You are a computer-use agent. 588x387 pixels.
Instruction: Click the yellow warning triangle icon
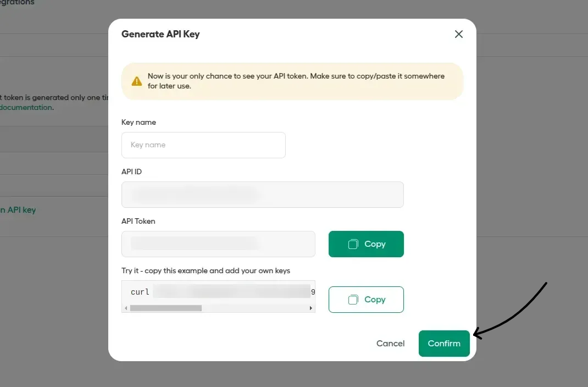pos(136,80)
